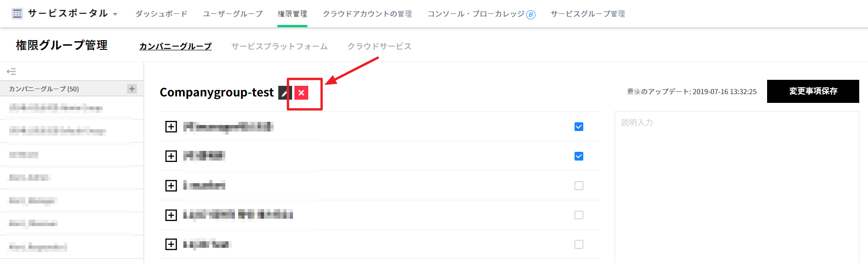This screenshot has width=868, height=263.
Task: Expand the fifth permission row
Action: [x=171, y=244]
